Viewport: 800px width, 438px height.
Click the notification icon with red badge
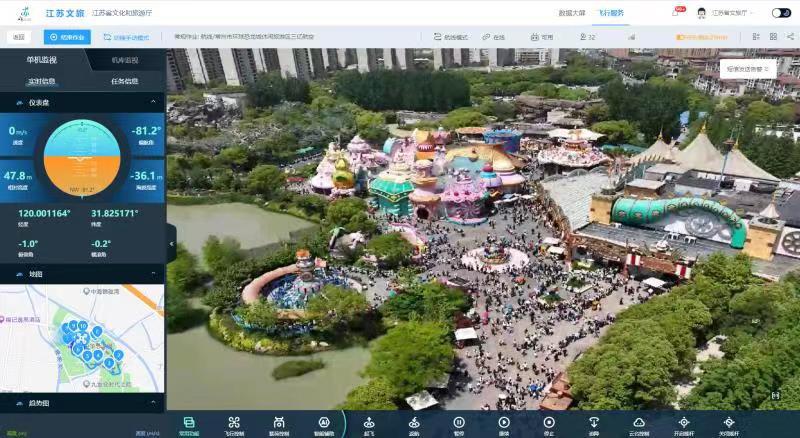[676, 13]
